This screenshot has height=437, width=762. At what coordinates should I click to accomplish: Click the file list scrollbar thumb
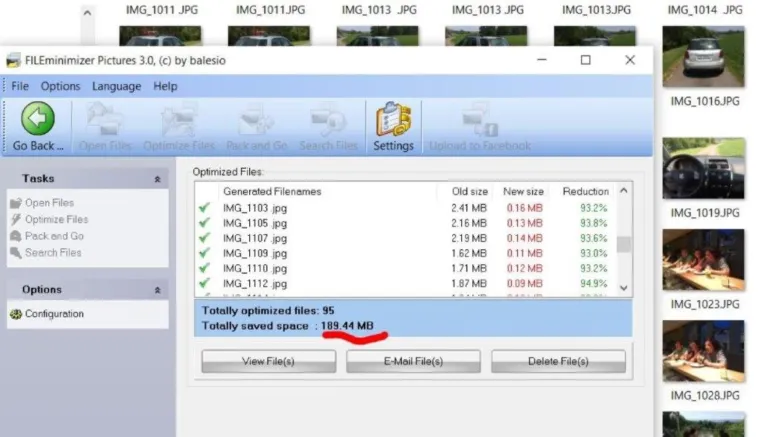624,244
